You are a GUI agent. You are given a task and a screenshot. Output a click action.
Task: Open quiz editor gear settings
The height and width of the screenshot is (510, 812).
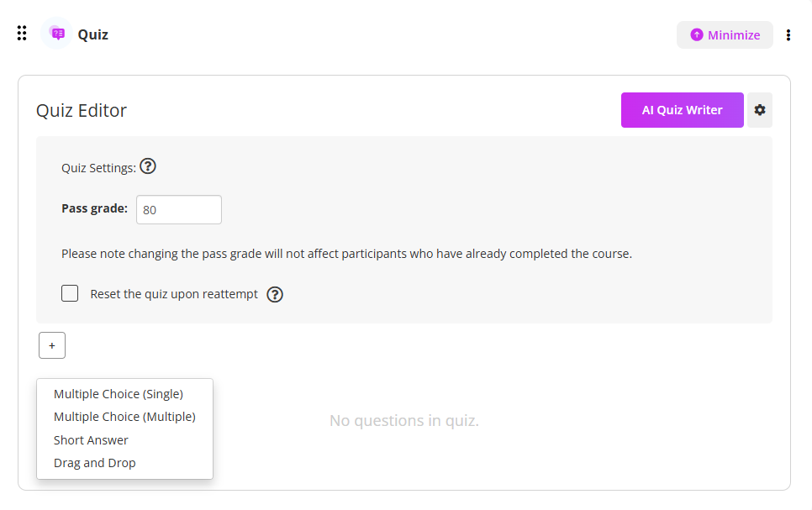759,110
